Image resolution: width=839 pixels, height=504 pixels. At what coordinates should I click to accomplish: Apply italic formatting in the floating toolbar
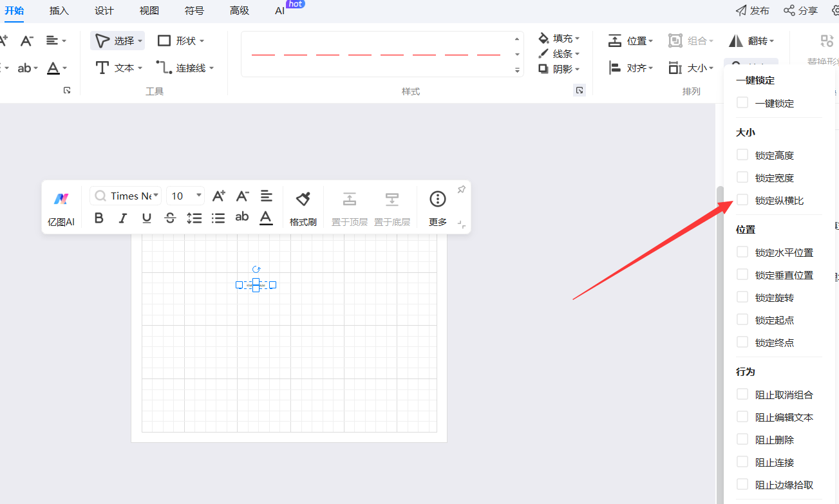[x=122, y=218]
